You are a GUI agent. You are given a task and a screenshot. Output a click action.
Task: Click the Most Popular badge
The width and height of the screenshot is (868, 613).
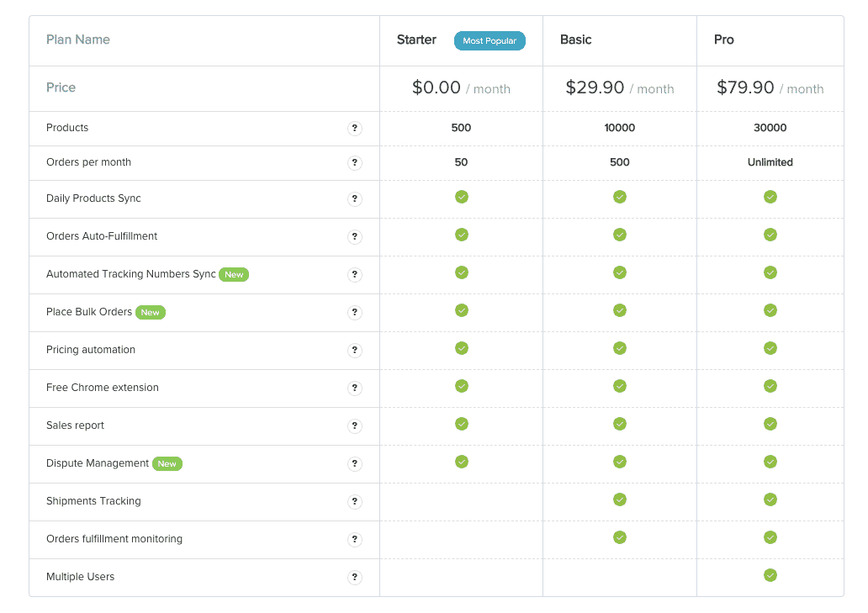click(490, 41)
